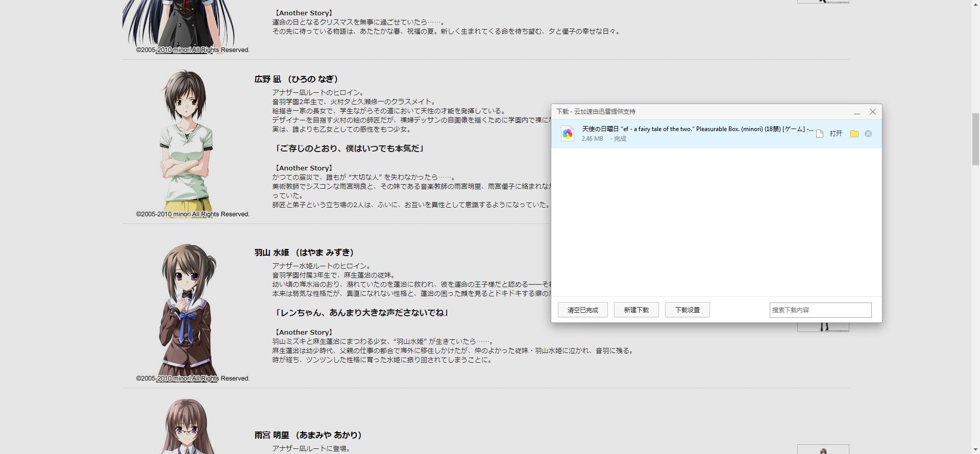Click the line アナザー凪ルートに登場。

pos(312,448)
